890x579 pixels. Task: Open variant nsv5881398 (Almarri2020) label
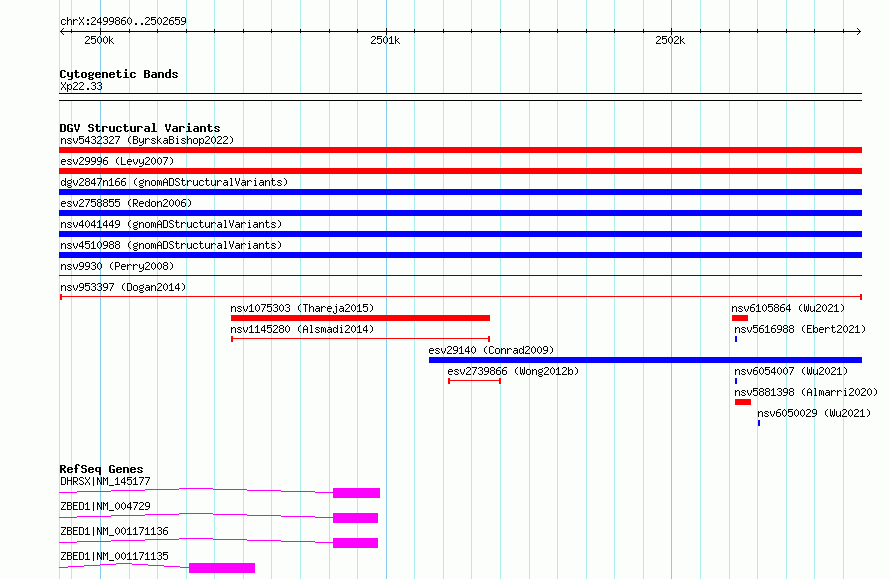tap(806, 392)
